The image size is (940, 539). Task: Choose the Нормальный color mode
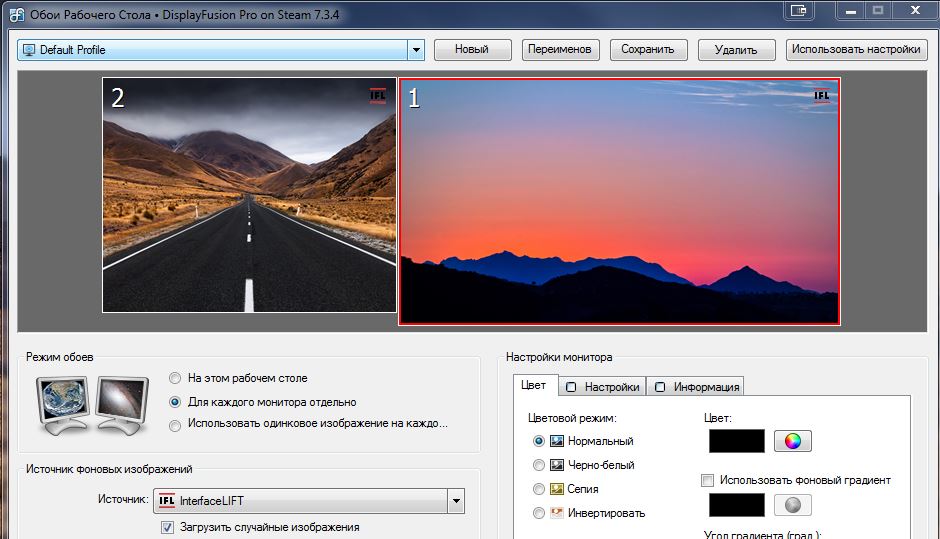coord(538,441)
